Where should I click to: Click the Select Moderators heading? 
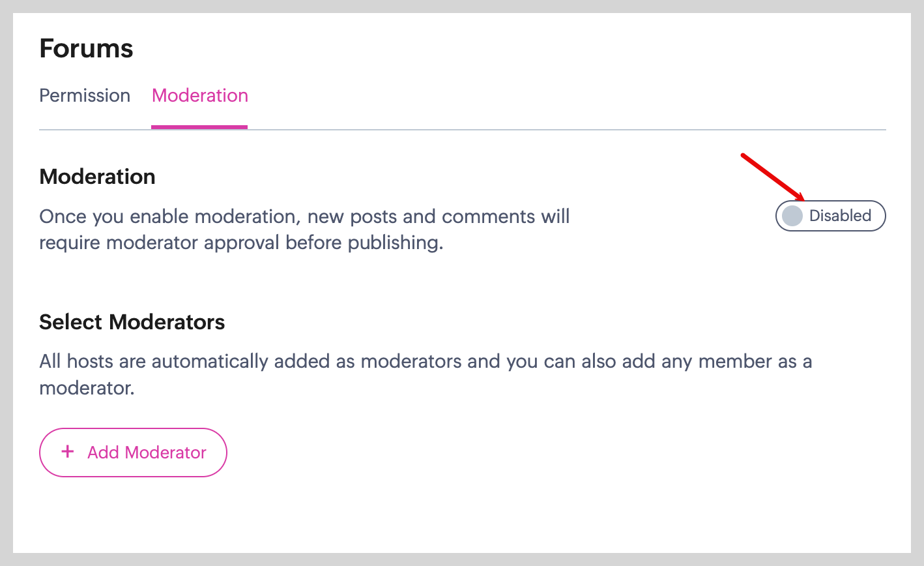click(132, 322)
